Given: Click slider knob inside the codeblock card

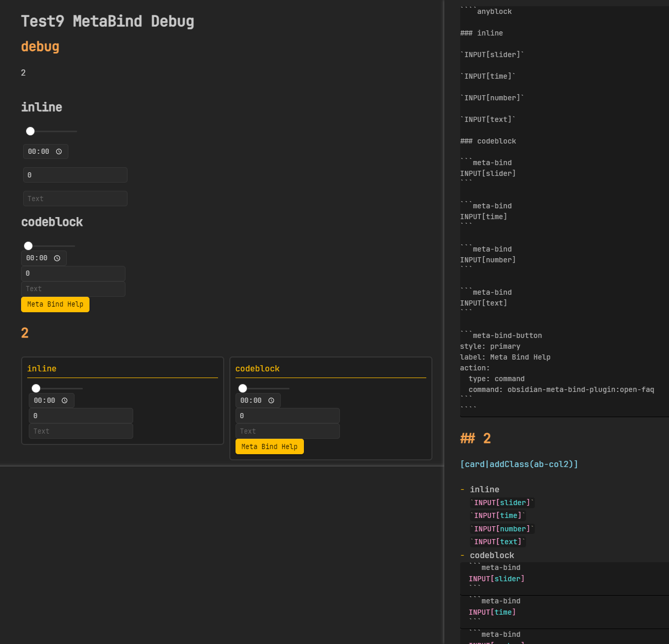Looking at the screenshot, I should tap(243, 388).
